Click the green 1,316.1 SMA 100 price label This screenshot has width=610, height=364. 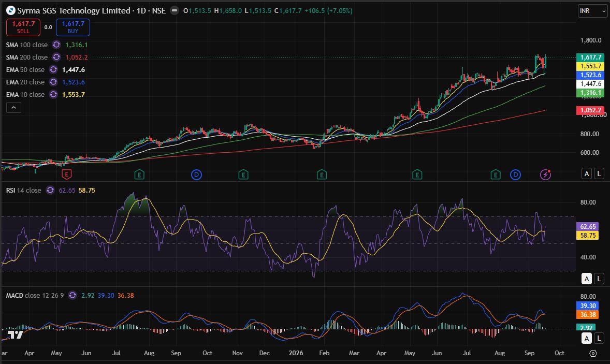590,93
